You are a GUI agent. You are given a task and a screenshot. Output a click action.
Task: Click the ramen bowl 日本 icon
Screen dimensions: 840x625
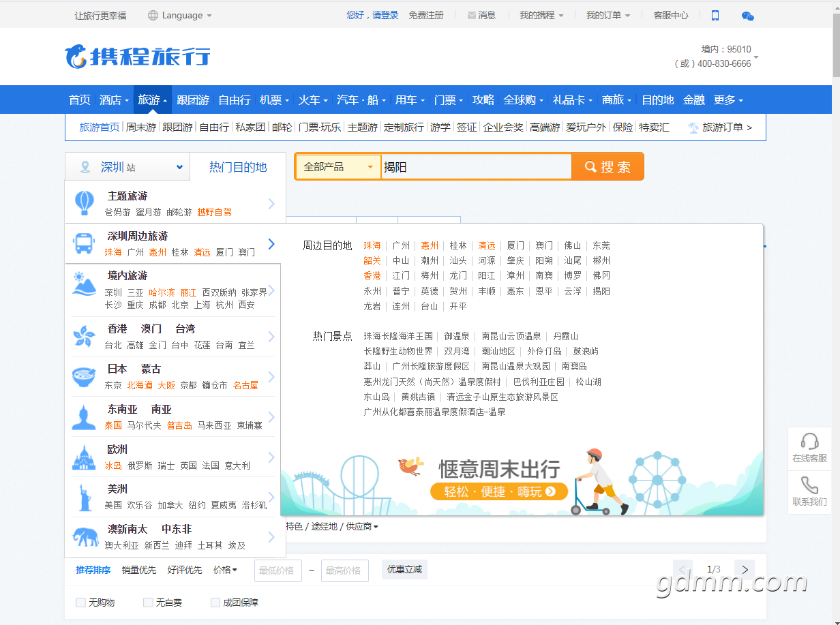[x=84, y=376]
